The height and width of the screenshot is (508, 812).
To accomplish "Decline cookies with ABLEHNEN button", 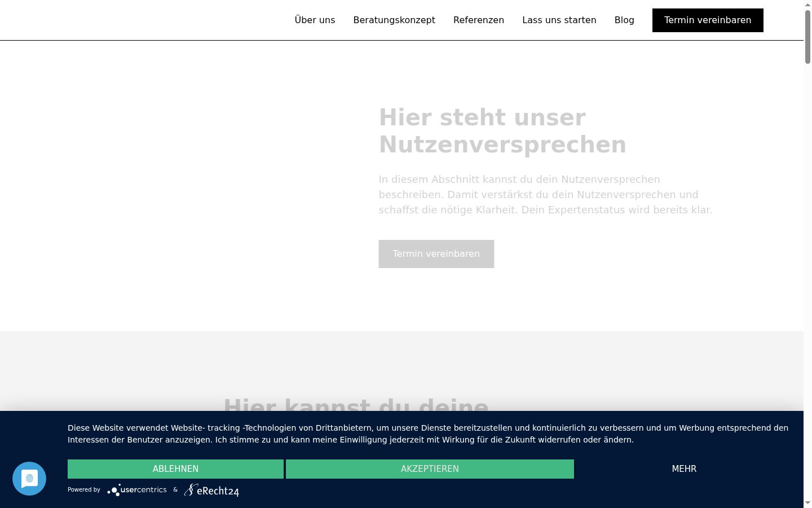I will [175, 469].
